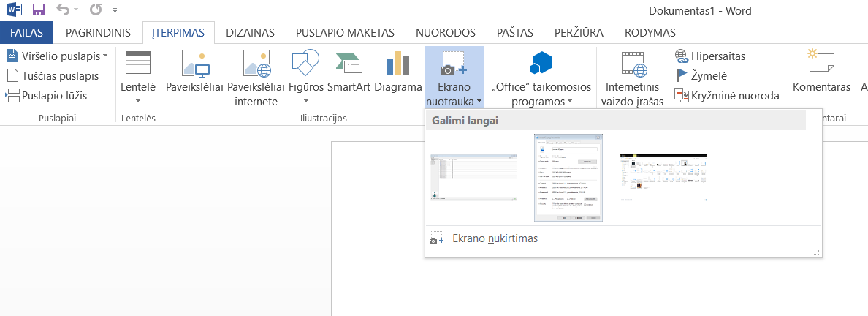Select the dark-header window thumbnail
Screen dimensions: 868x316
[663, 178]
